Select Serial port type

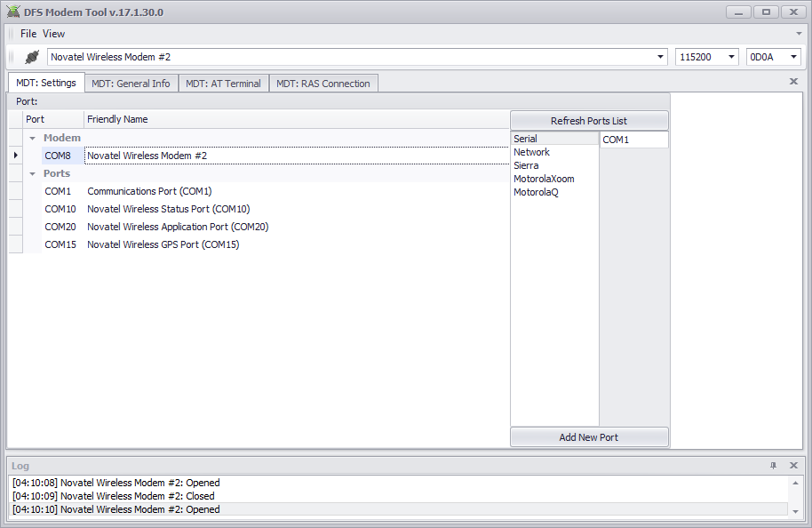pyautogui.click(x=554, y=139)
